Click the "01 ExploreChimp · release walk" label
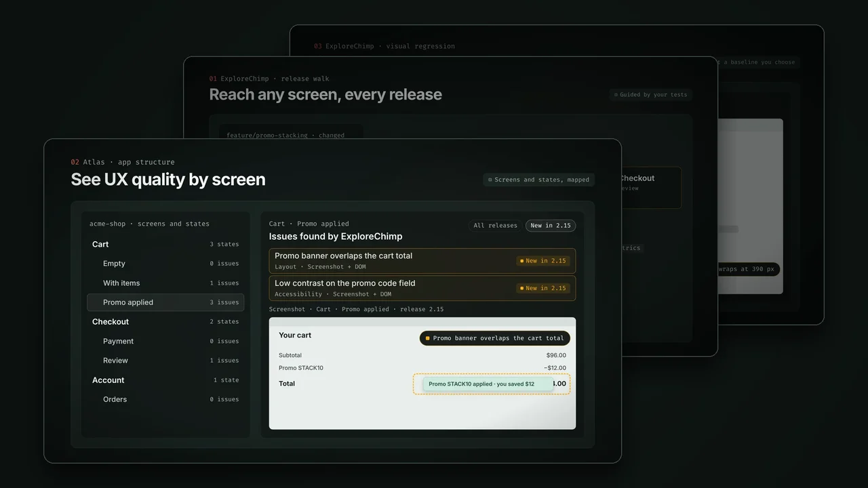The image size is (868, 488). (269, 79)
